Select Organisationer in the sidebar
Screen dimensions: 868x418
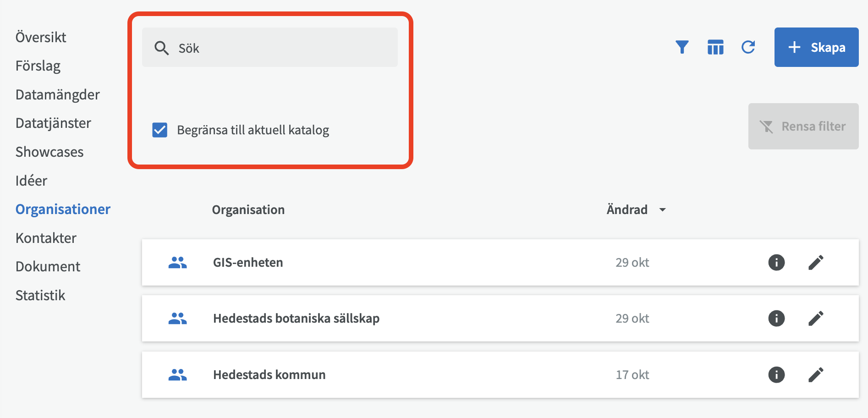(x=63, y=209)
